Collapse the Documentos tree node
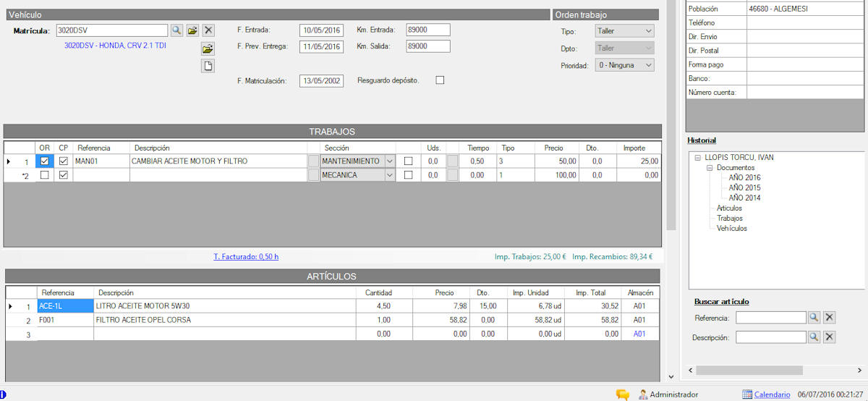The image size is (868, 401). click(x=710, y=167)
